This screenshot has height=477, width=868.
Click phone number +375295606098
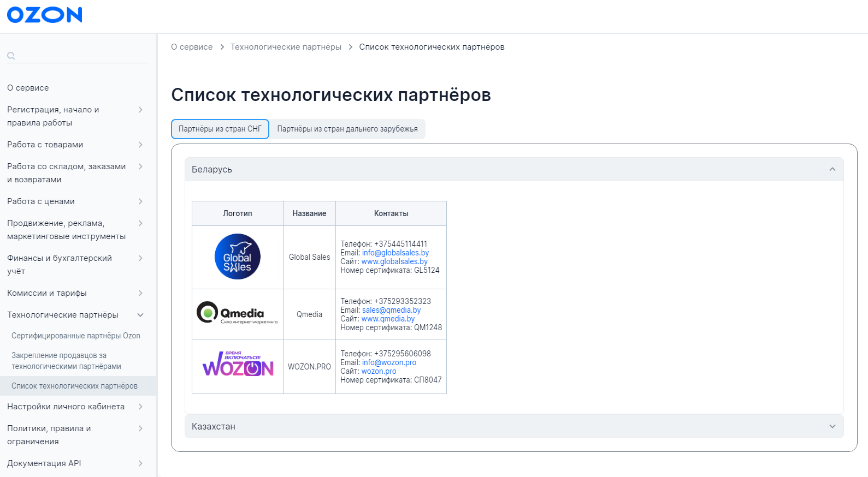[x=403, y=354]
